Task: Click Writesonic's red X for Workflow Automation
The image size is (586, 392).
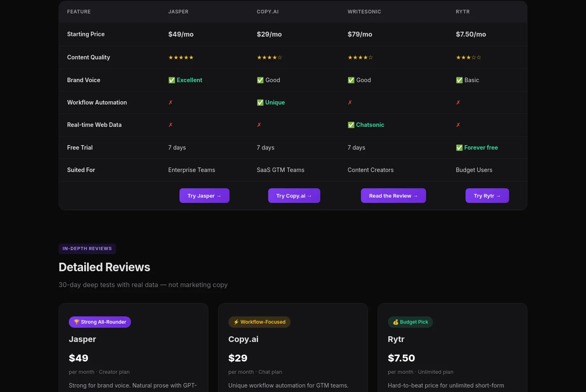Action: click(x=350, y=102)
